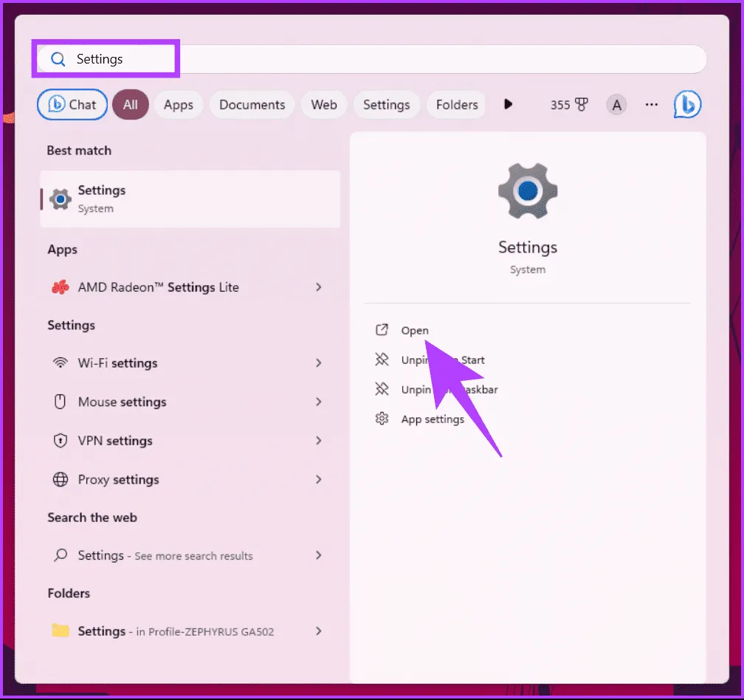Click the Wi-Fi settings icon
This screenshot has height=700, width=744.
[61, 363]
